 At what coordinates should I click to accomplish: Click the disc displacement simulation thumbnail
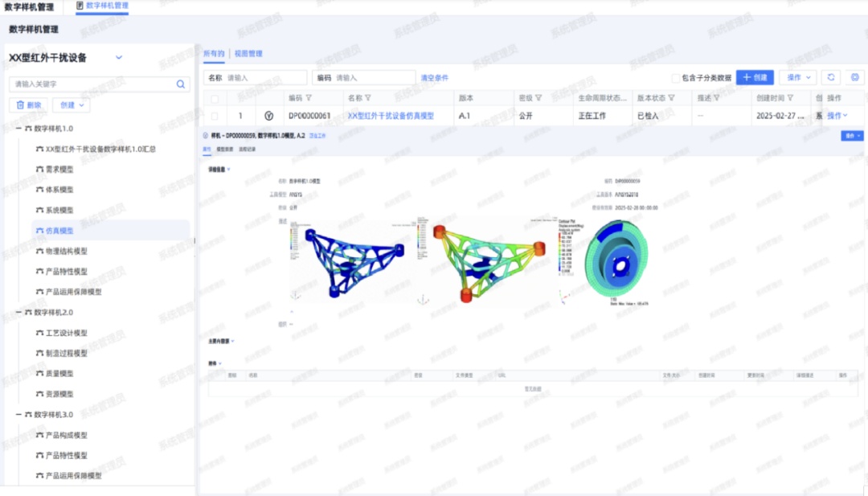click(x=604, y=261)
